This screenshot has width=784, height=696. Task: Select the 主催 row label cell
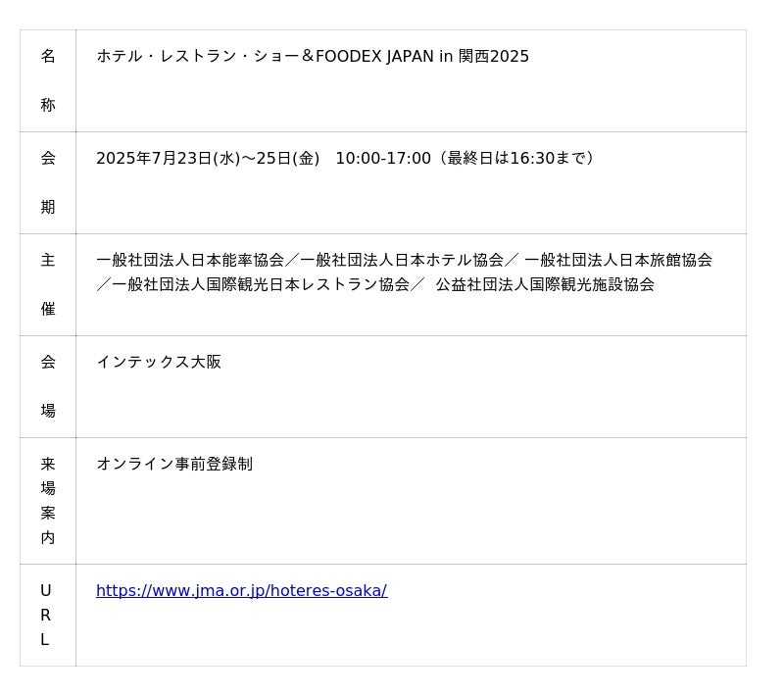[48, 284]
